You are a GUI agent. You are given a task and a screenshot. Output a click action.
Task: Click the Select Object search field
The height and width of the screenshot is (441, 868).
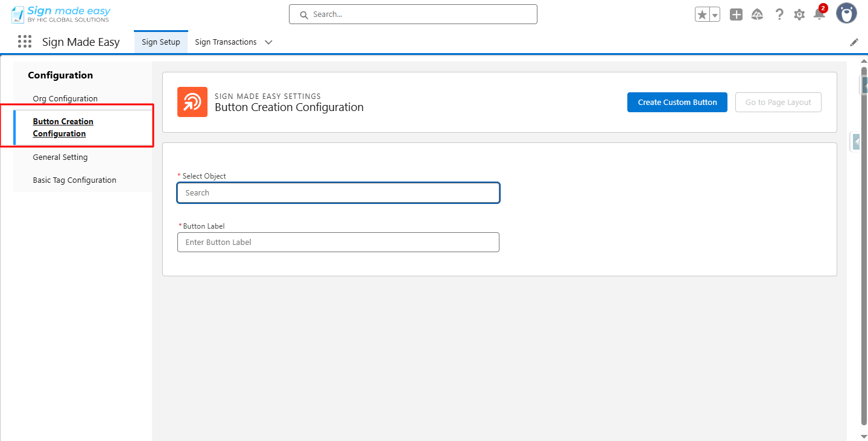[338, 192]
